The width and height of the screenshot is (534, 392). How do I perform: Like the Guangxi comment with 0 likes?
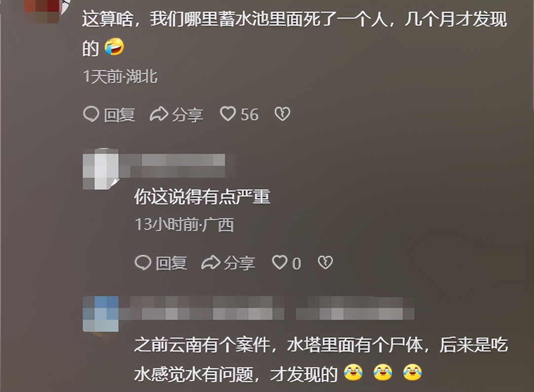click(280, 263)
